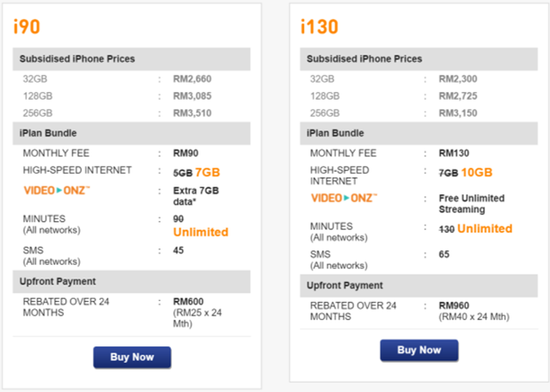The image size is (550, 392).
Task: Select the i130 plan title
Action: [319, 27]
